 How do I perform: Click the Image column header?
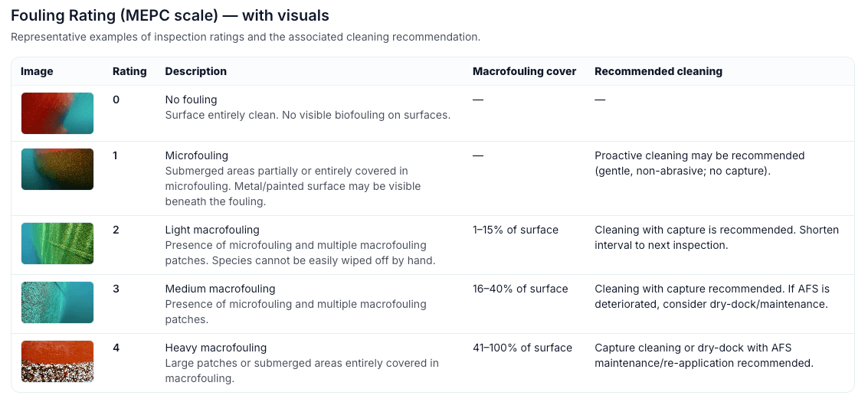[37, 71]
